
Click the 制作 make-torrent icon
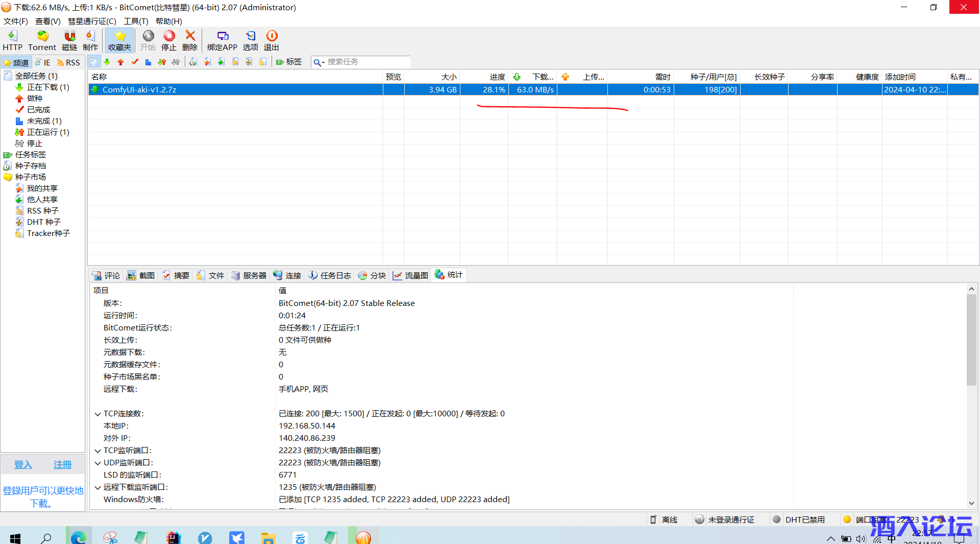[x=90, y=40]
